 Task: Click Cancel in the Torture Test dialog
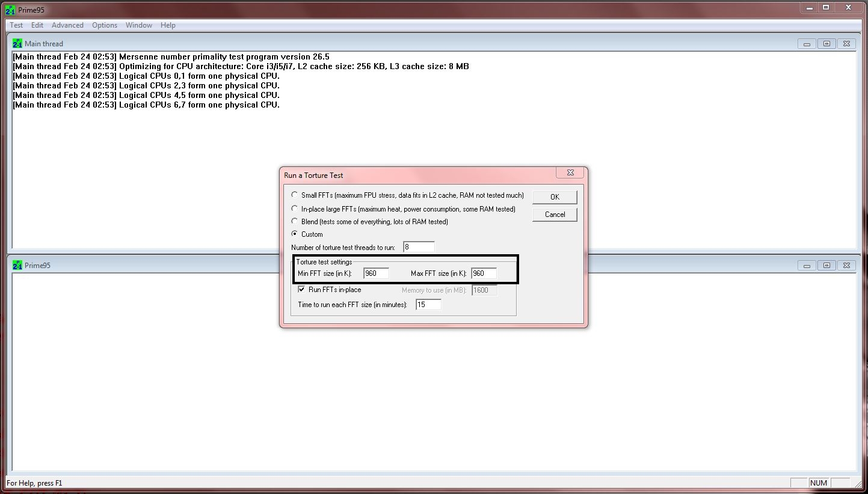coord(555,215)
